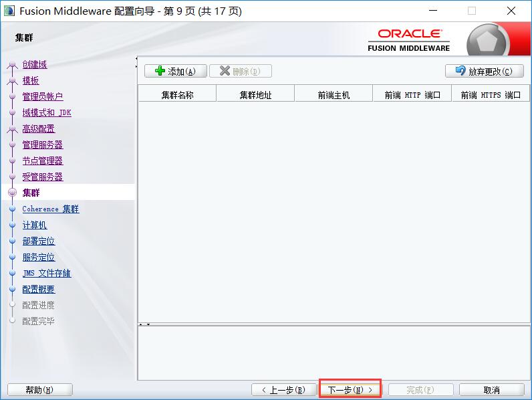
Task: Open the 节点管理器 step
Action: tap(43, 161)
